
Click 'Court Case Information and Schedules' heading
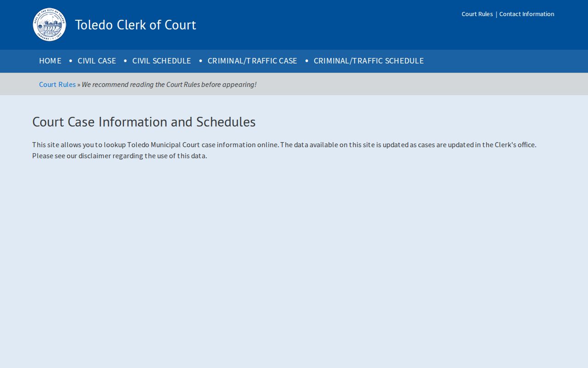point(144,122)
